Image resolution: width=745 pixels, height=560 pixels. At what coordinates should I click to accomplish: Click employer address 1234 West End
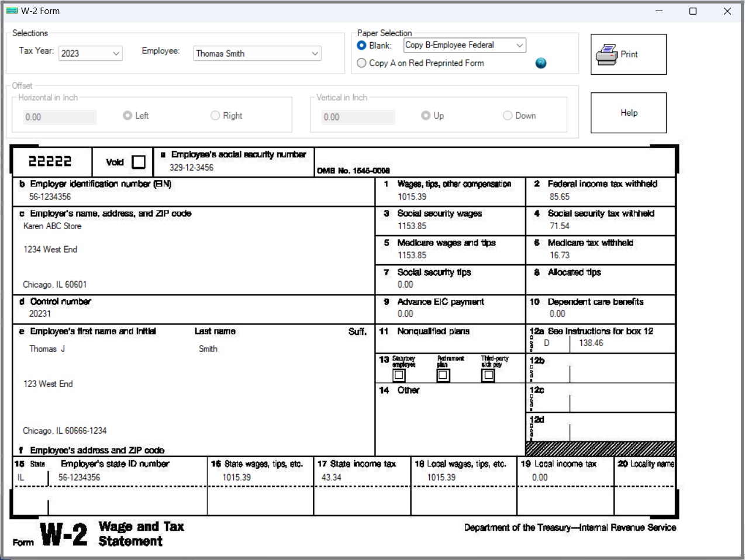coord(50,249)
